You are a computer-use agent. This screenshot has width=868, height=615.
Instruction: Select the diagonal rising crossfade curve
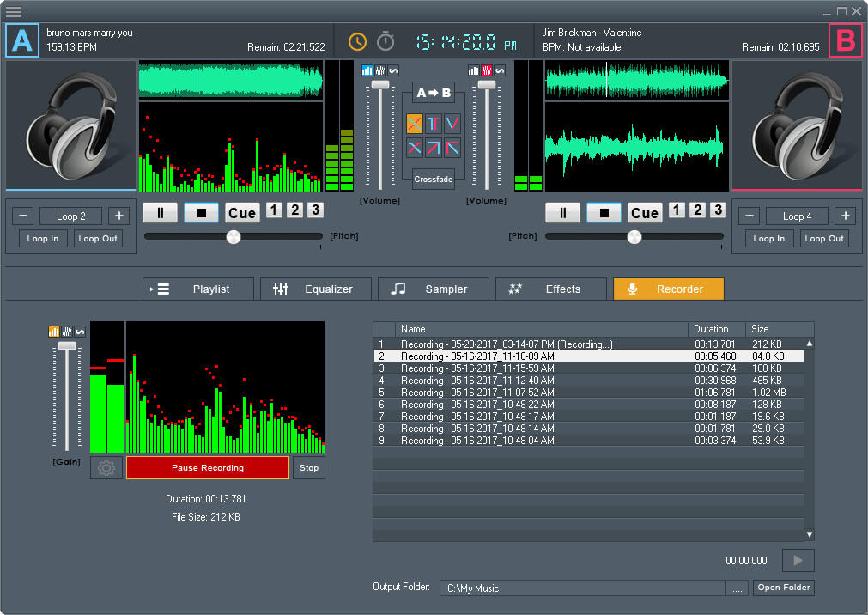[434, 147]
